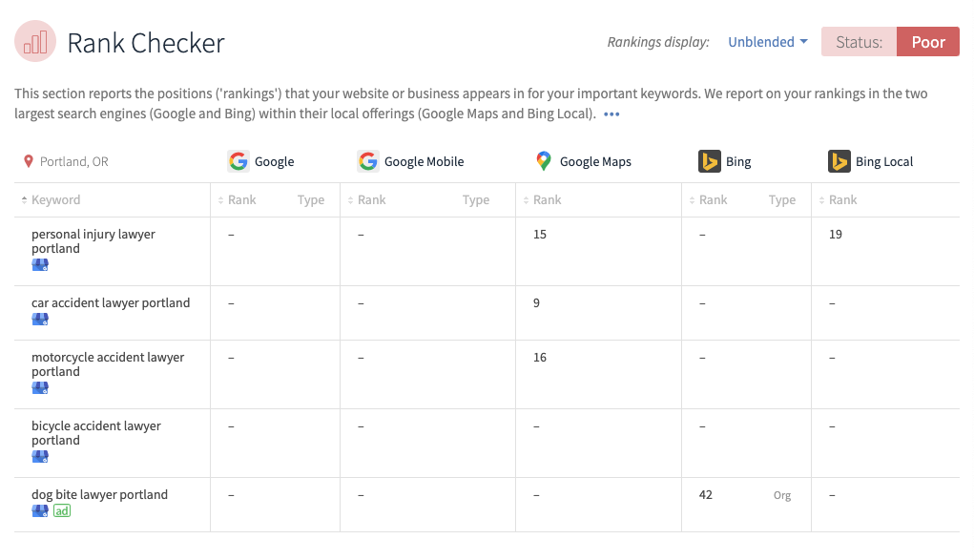Click the Google Maps rank 15 value

540,235
